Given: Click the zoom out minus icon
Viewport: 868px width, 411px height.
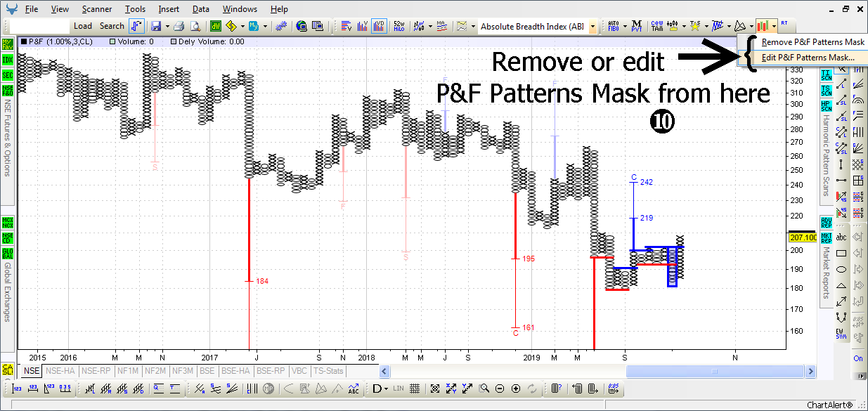Looking at the screenshot, I should point(500,389).
